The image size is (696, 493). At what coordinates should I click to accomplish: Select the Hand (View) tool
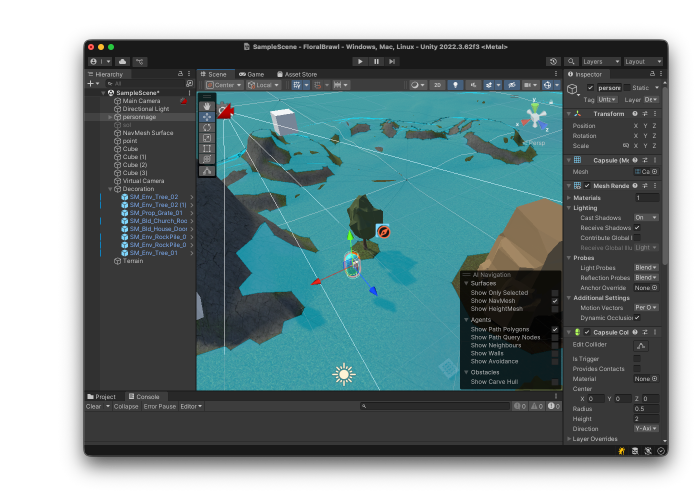207,106
